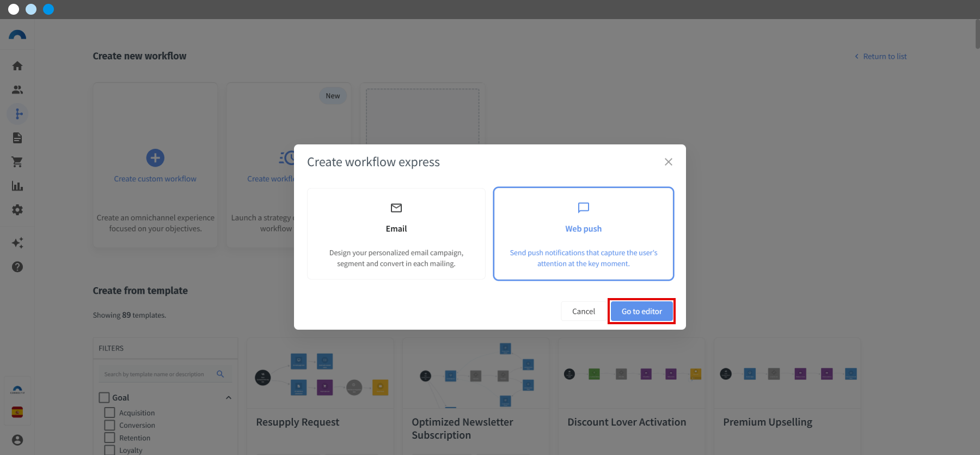Collapse the Goal filter section chevron
This screenshot has height=455, width=980.
[229, 398]
